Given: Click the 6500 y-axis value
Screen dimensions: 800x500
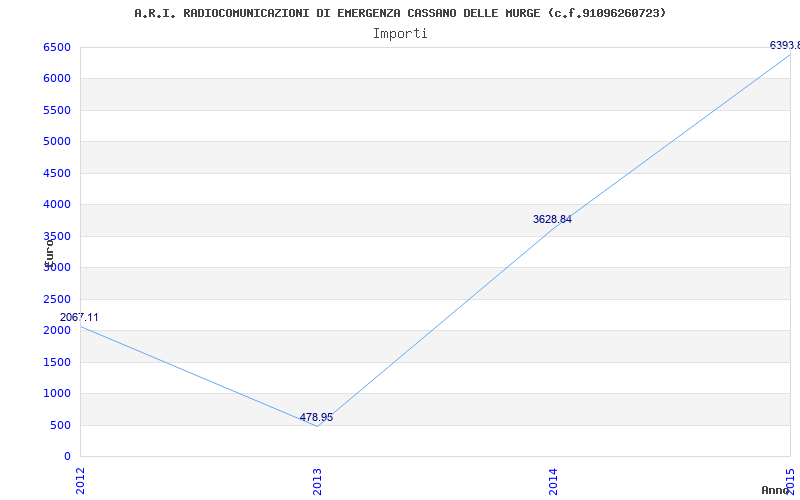Looking at the screenshot, I should (57, 47).
